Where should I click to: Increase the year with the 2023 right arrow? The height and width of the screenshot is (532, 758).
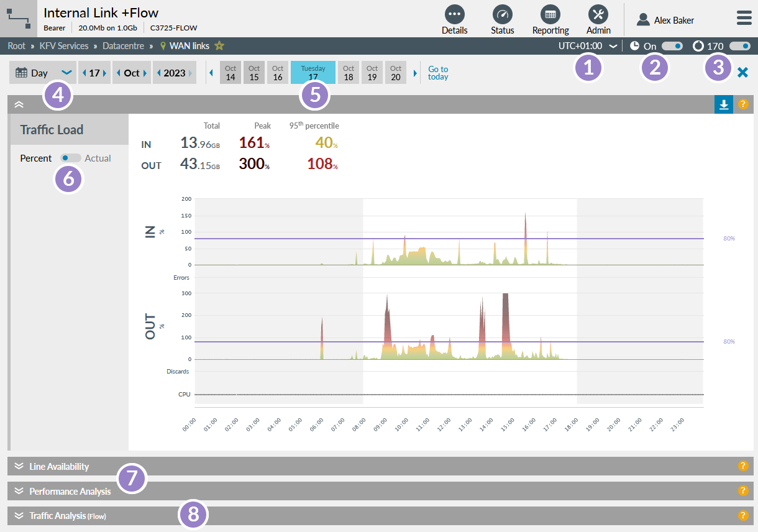click(190, 73)
